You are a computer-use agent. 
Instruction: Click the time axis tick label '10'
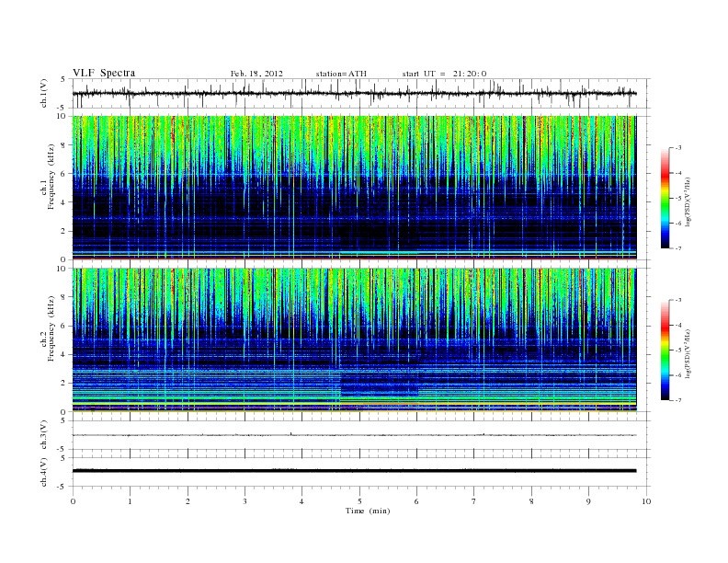646,501
